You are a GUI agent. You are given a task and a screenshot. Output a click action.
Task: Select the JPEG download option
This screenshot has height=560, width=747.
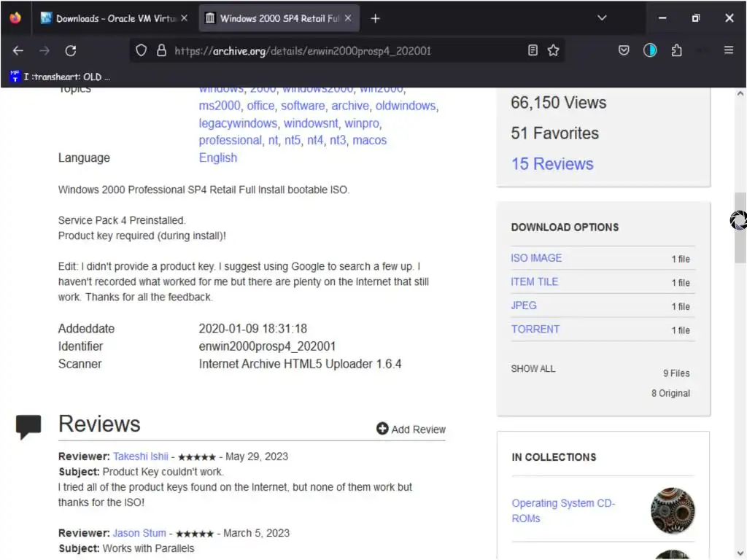[x=524, y=306]
